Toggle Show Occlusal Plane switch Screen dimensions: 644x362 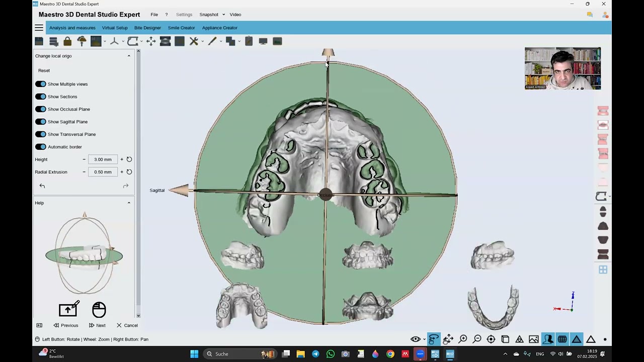tap(41, 109)
